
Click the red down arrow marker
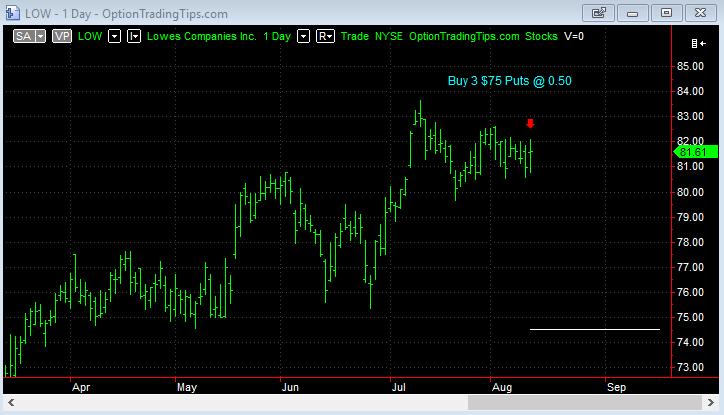pos(530,123)
